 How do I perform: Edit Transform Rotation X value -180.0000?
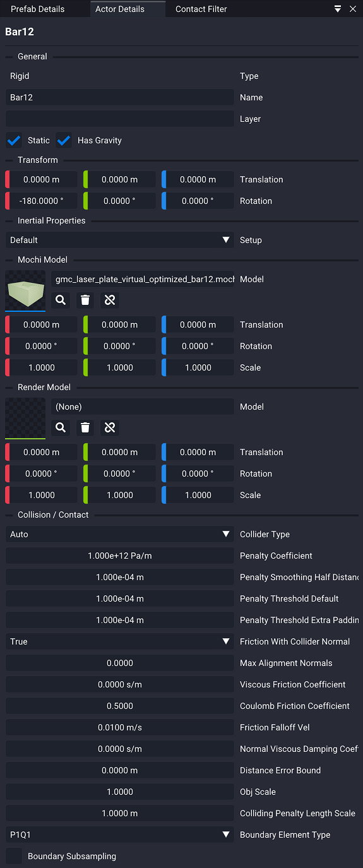(42, 201)
